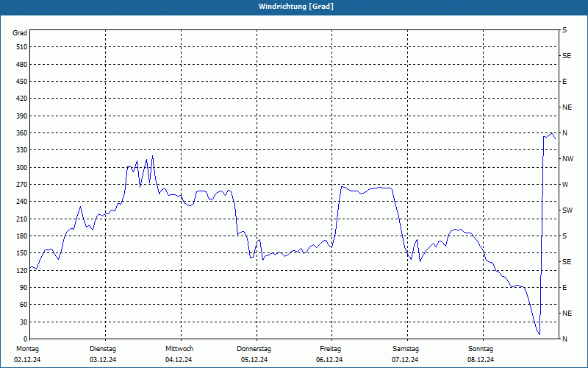Click the 480 value on the degree axis
Image resolution: width=588 pixels, height=368 pixels.
(x=22, y=64)
